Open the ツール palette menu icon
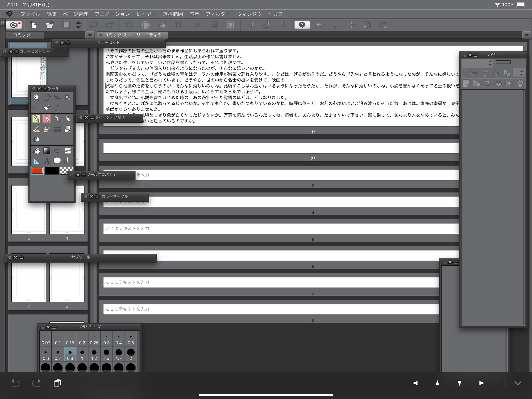Viewport: 532px width, 399px height. [x=33, y=89]
